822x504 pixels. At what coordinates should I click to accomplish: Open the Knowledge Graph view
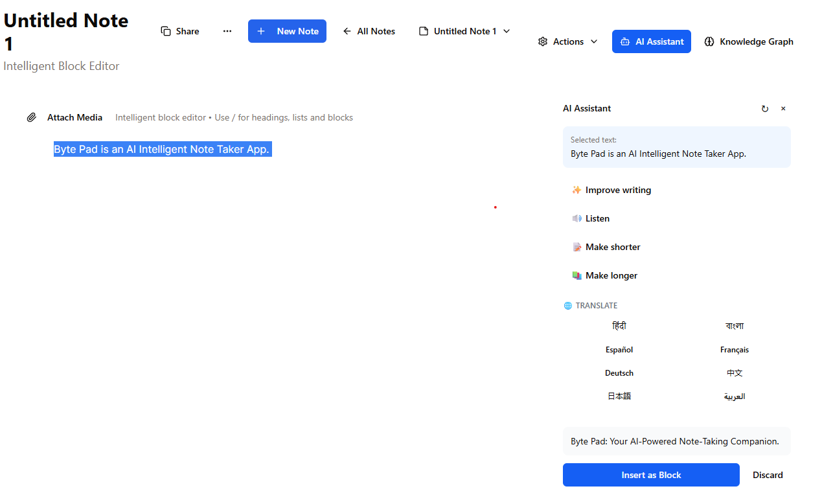[749, 41]
